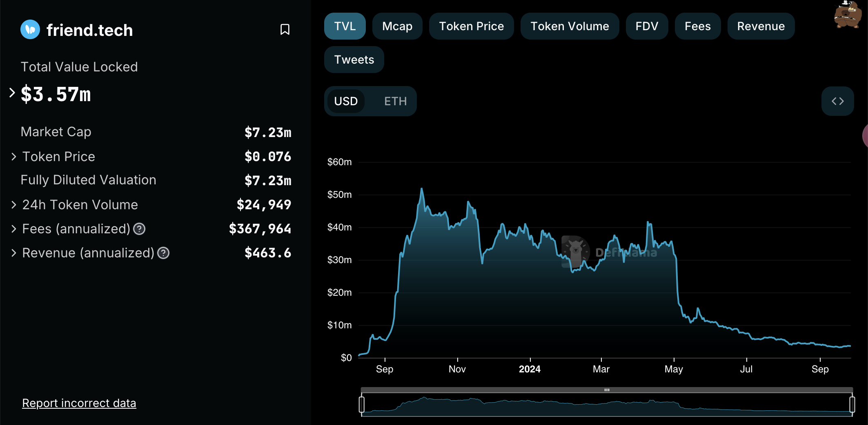Viewport: 868px width, 425px height.
Task: Toggle the Token Price chart series
Action: 472,26
